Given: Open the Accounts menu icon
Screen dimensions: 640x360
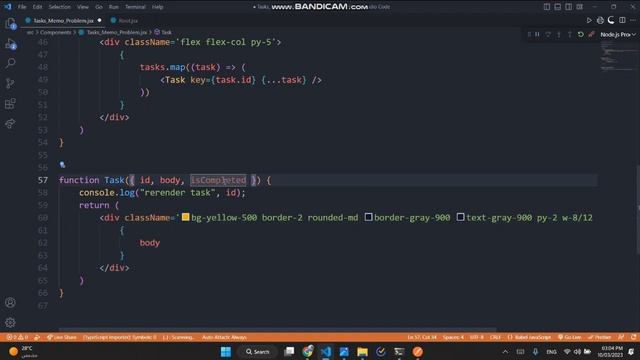Looking at the screenshot, I should 11,302.
